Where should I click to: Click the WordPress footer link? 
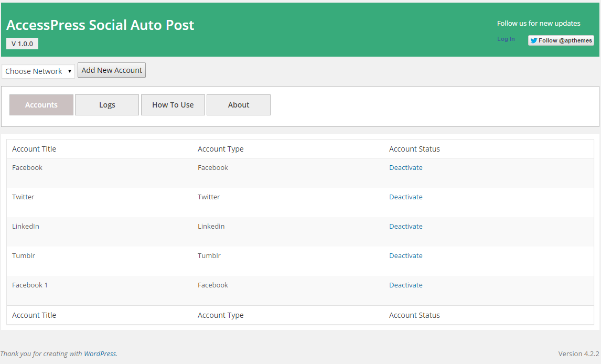point(100,354)
